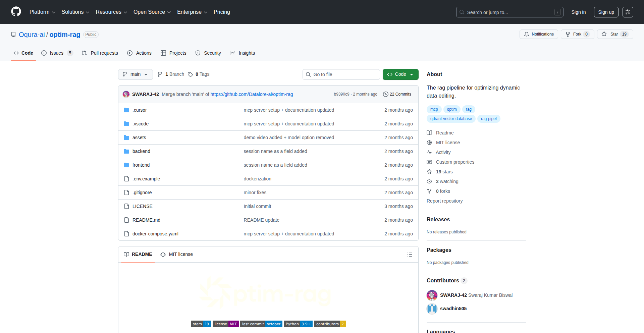Screen dimensions: 644x333
Task: View Activity via the pulse icon
Action: (x=429, y=152)
